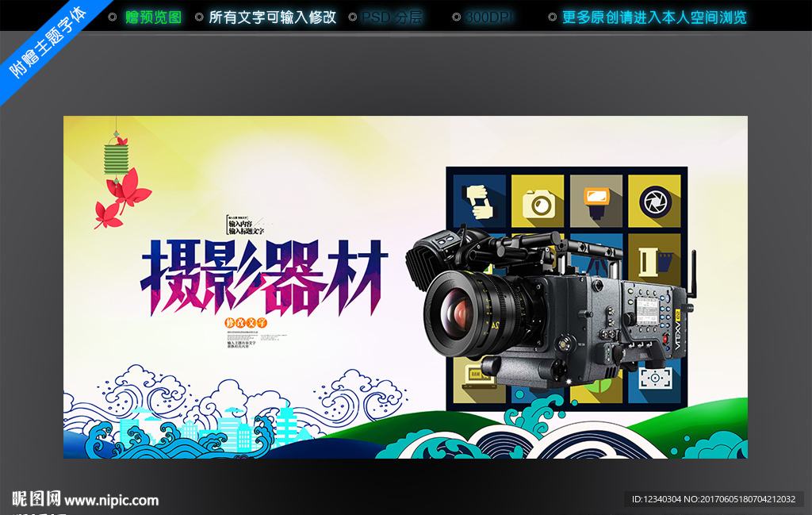Click the orange 修改文字 badge
The height and width of the screenshot is (515, 812).
(246, 323)
